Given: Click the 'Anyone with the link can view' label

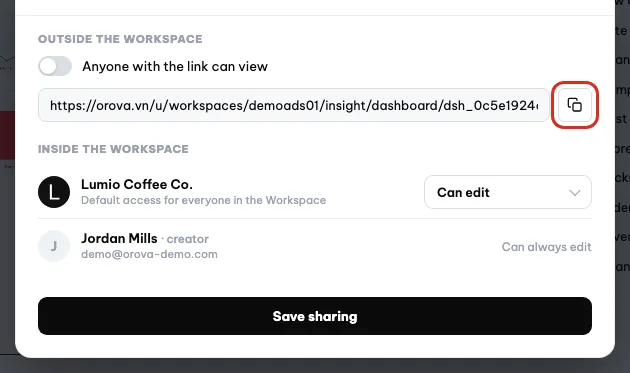Looking at the screenshot, I should (175, 66).
